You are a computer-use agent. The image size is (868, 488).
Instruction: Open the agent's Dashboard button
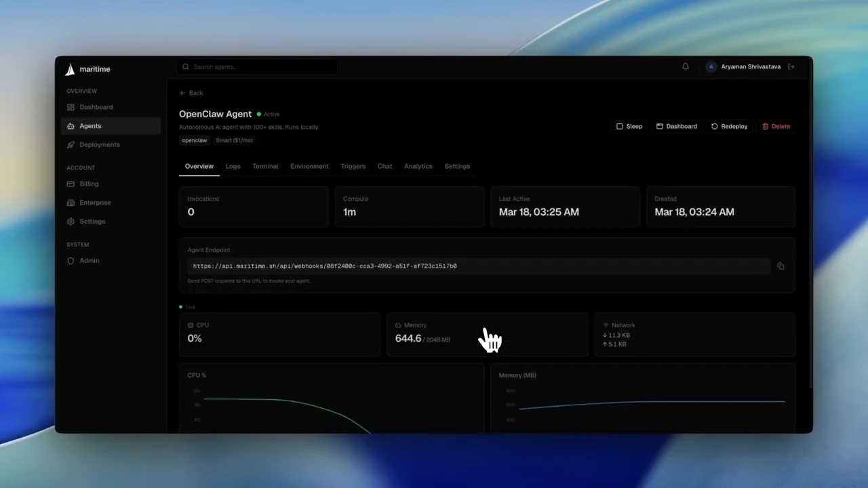tap(677, 126)
